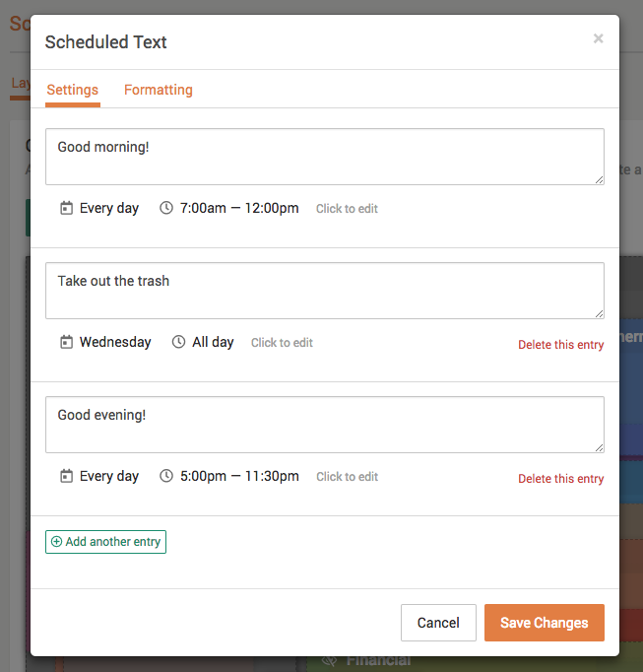Close the Scheduled Text dialog with X

[598, 38]
